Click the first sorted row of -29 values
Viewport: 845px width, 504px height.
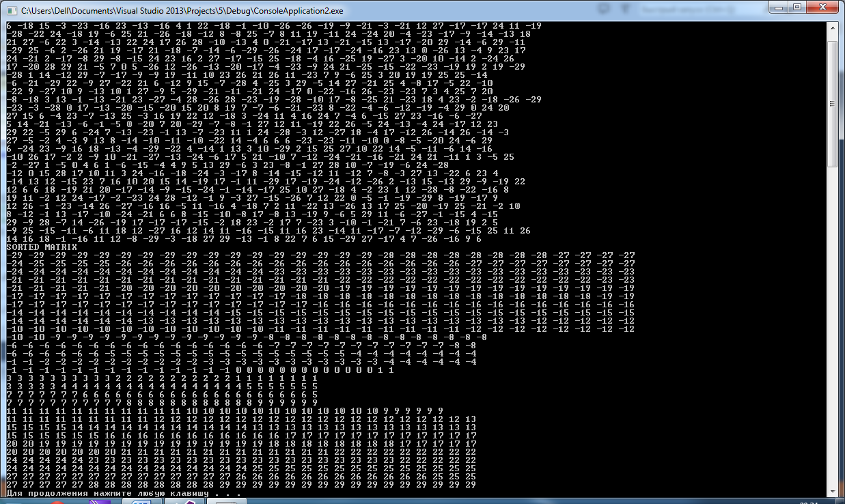[320, 255]
